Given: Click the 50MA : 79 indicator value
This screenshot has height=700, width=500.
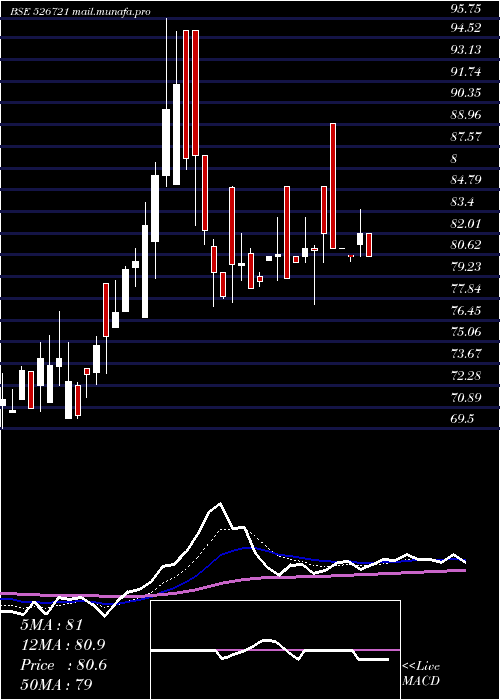Looking at the screenshot, I should click(x=55, y=685).
